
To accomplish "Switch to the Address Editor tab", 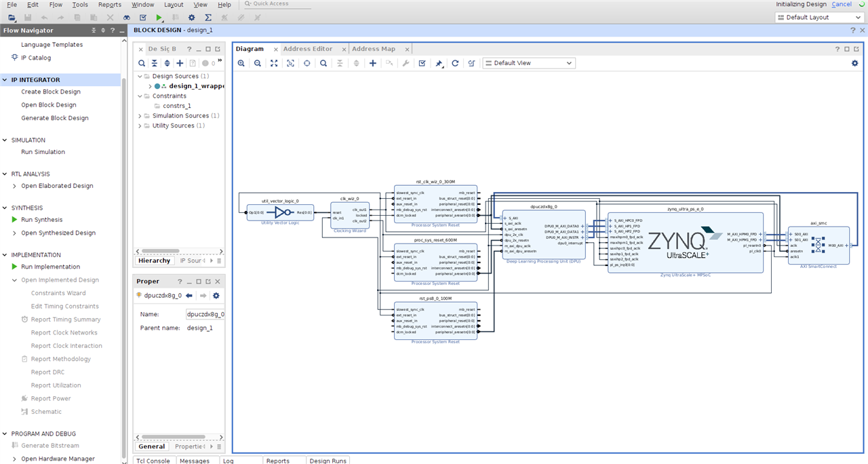I will (x=308, y=49).
